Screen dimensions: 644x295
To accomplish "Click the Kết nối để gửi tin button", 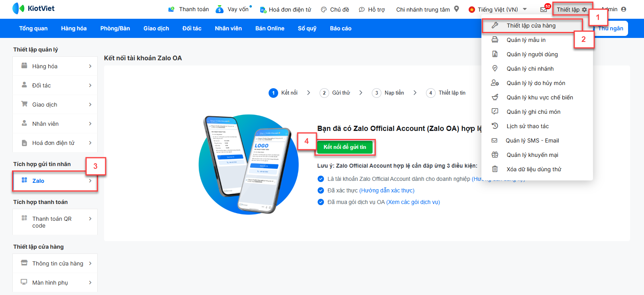I will coord(345,147).
